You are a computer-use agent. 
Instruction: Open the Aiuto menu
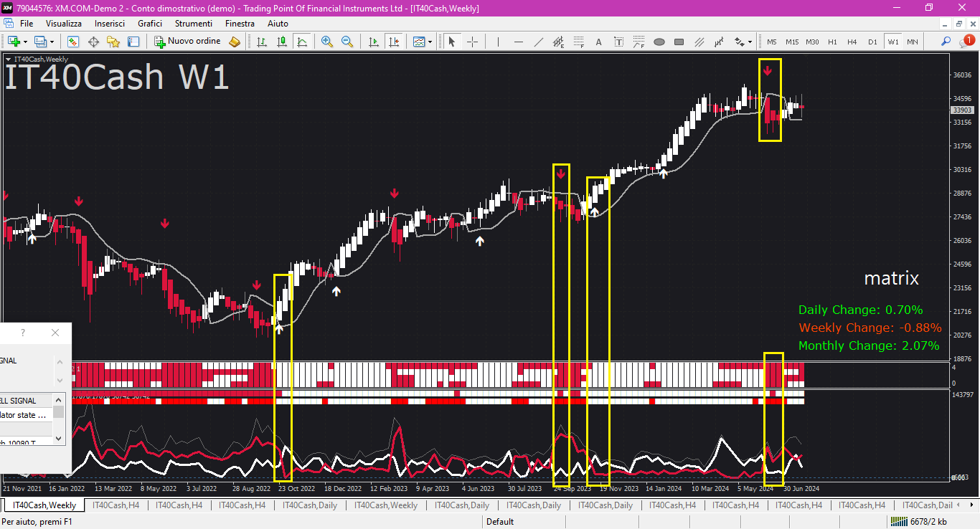pyautogui.click(x=278, y=24)
